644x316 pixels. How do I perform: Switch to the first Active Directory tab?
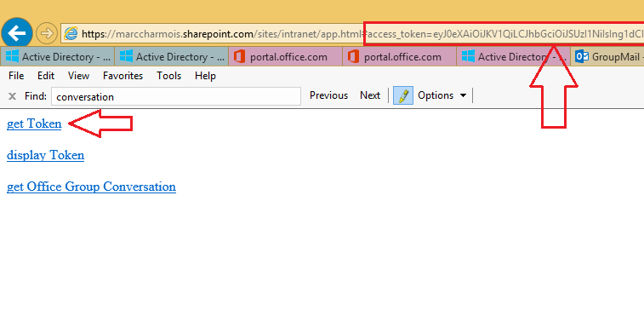tap(57, 56)
